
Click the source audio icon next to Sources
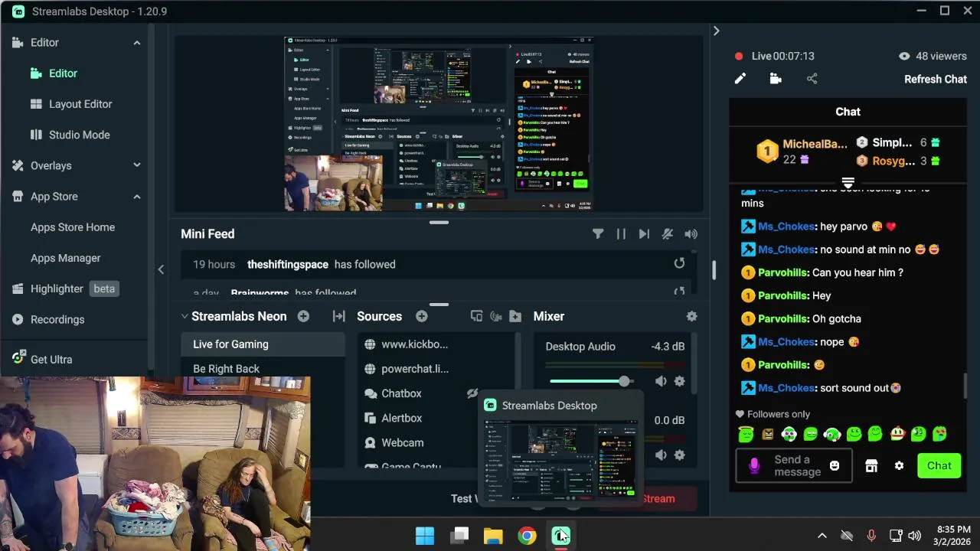click(x=495, y=316)
